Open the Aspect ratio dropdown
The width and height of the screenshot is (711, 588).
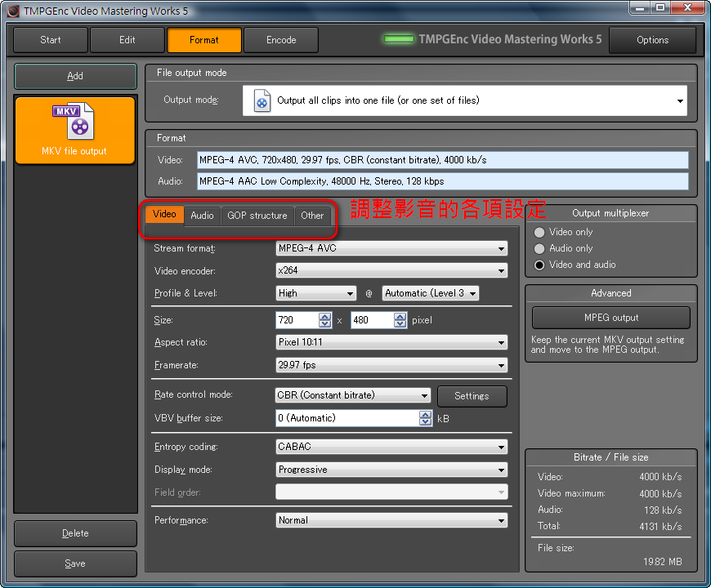click(391, 342)
